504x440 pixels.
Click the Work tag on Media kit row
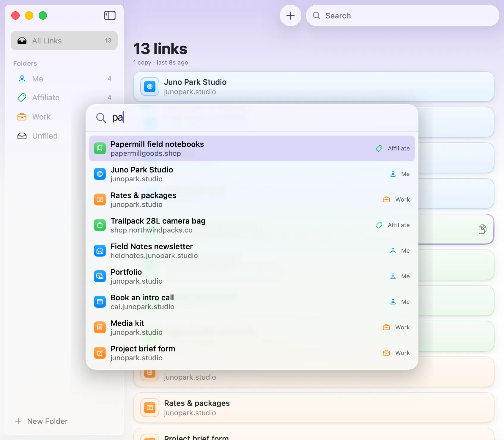[x=396, y=327]
